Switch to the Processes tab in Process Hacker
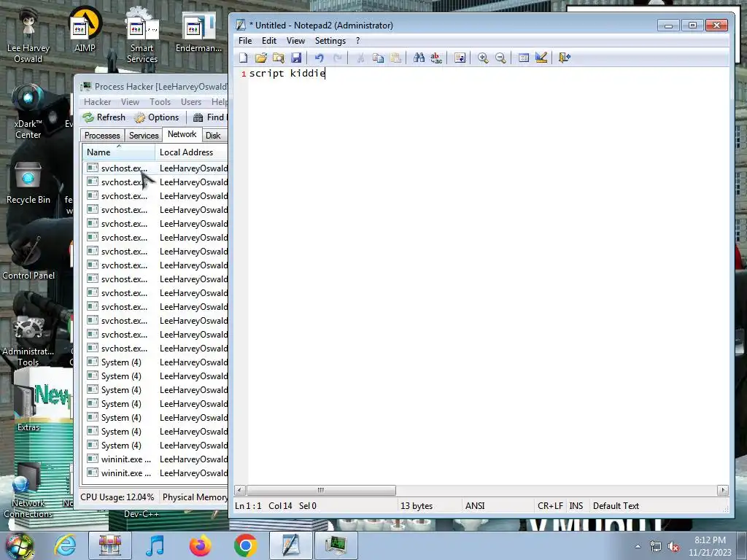Image resolution: width=747 pixels, height=560 pixels. click(x=102, y=135)
